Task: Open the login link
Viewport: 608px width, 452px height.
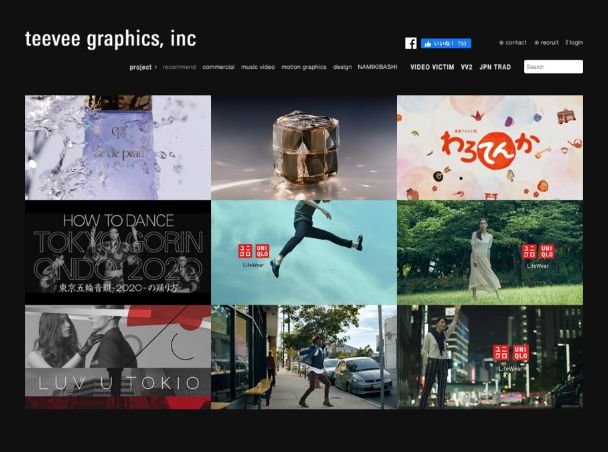Action: tap(574, 43)
